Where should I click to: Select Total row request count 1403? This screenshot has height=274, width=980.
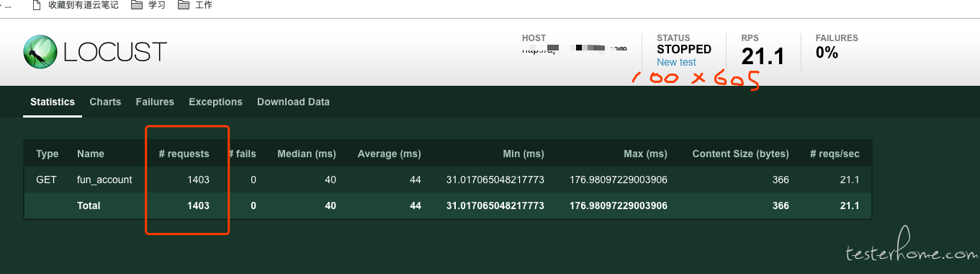198,205
